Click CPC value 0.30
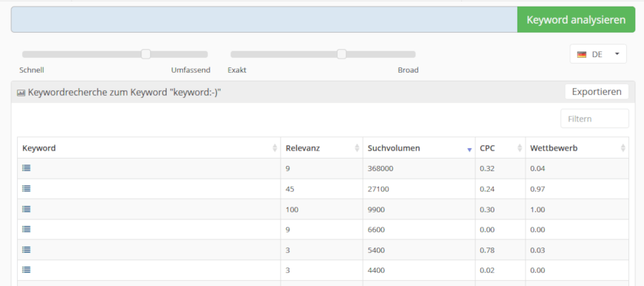This screenshot has width=644, height=286. point(487,210)
